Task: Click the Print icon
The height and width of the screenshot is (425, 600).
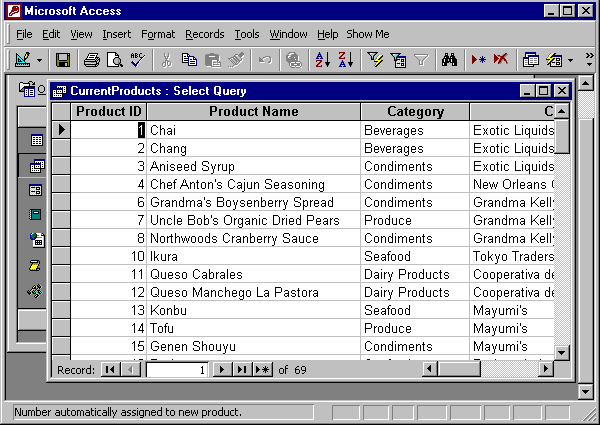Action: pos(92,60)
